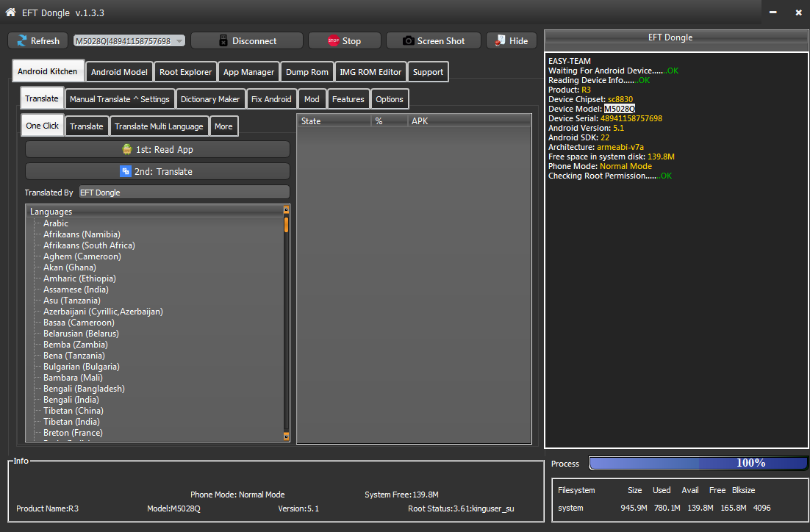Select Arabic in Languages list
This screenshot has height=532, width=810.
click(55, 223)
